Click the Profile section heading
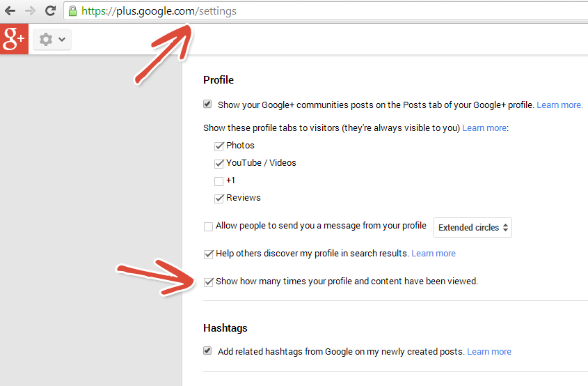Viewport: 588px width, 386px height. pos(218,80)
